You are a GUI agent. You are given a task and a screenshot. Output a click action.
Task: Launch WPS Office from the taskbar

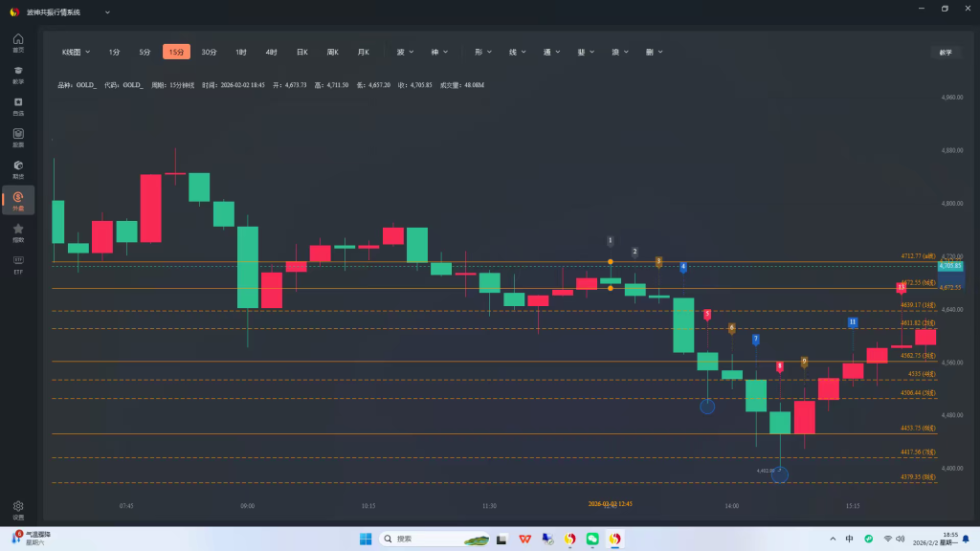tap(525, 539)
